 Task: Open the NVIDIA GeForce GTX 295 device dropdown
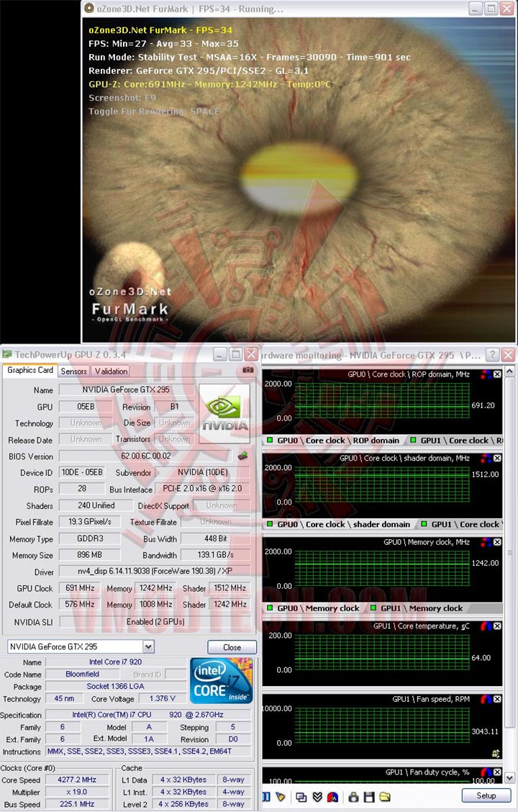[x=148, y=647]
